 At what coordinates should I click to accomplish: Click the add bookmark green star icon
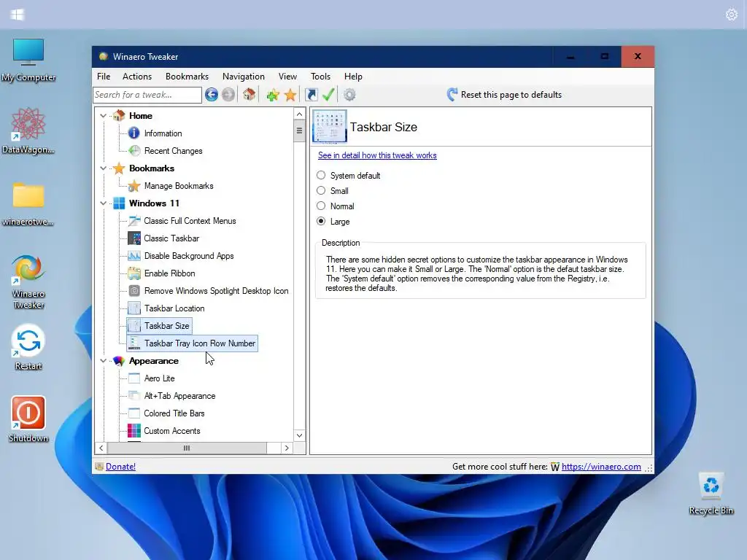click(273, 95)
